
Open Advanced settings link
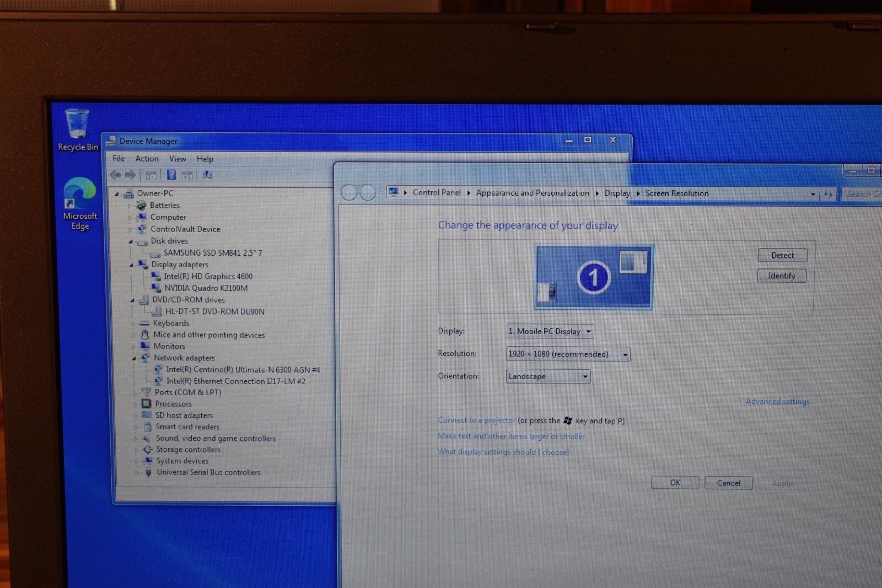coord(778,402)
